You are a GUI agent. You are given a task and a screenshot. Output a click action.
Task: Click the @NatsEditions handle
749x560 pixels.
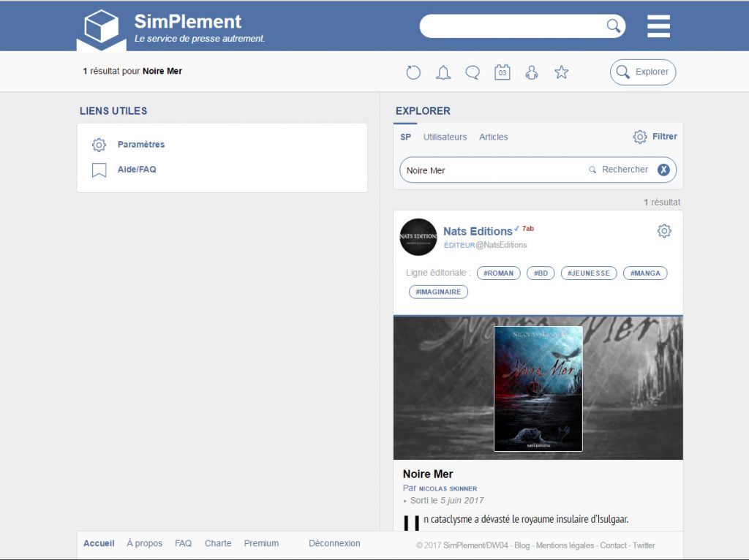click(501, 245)
